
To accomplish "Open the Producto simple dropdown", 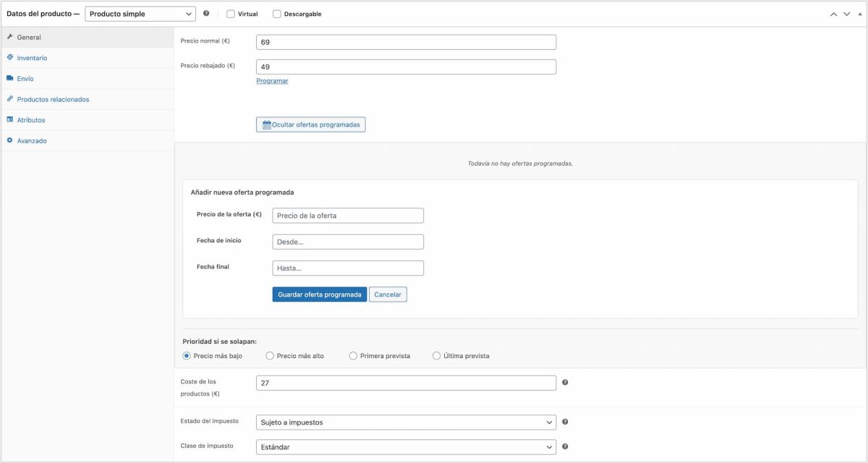I will click(x=141, y=13).
